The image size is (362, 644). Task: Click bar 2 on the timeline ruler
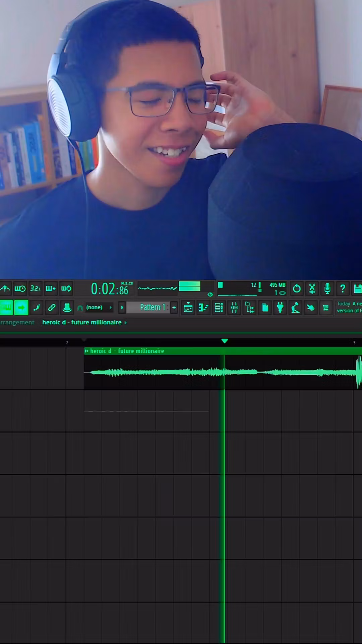[67, 342]
